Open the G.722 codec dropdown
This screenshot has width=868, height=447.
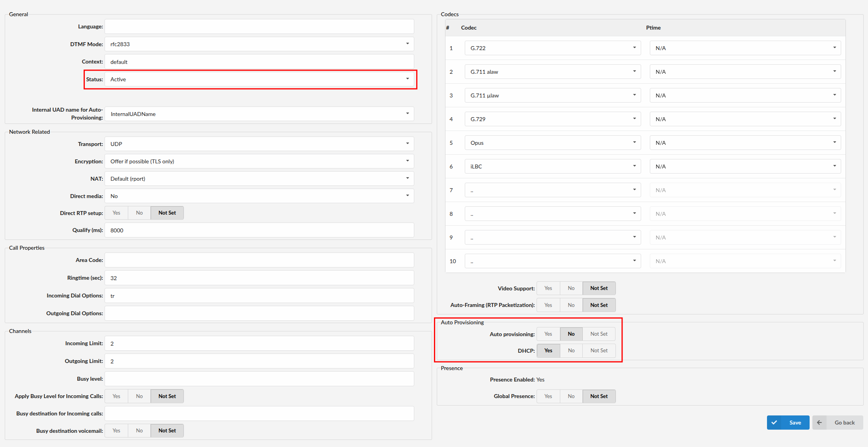coord(552,48)
